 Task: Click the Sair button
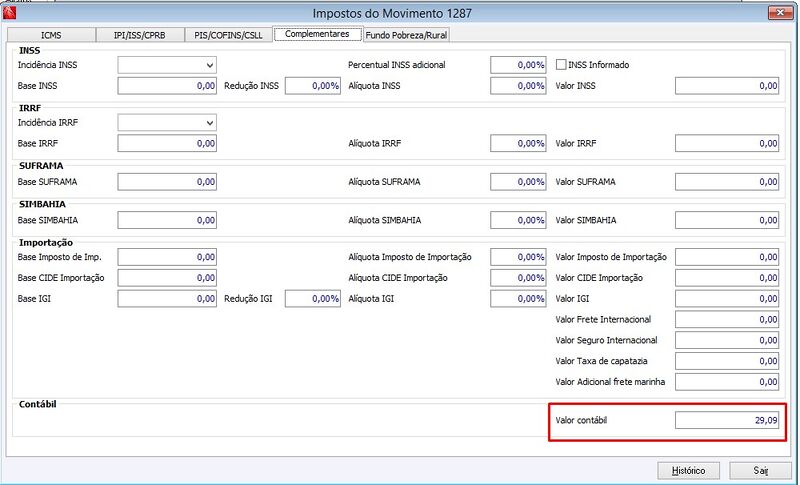coord(760,470)
